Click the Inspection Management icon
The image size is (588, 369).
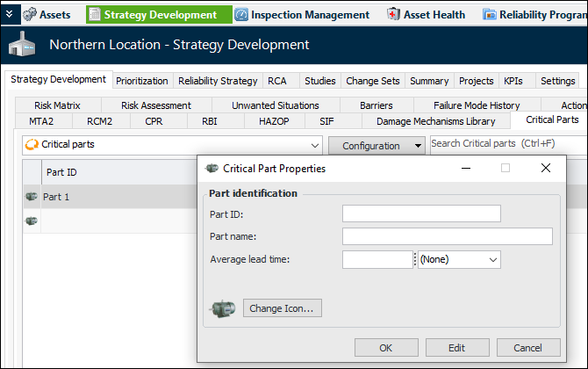coord(241,14)
